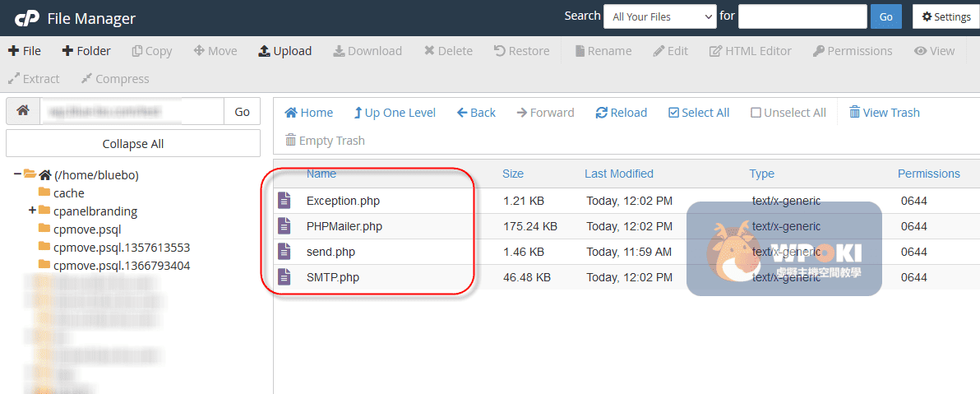Click the search text input field
Viewport: 980px width, 394px height.
802,16
